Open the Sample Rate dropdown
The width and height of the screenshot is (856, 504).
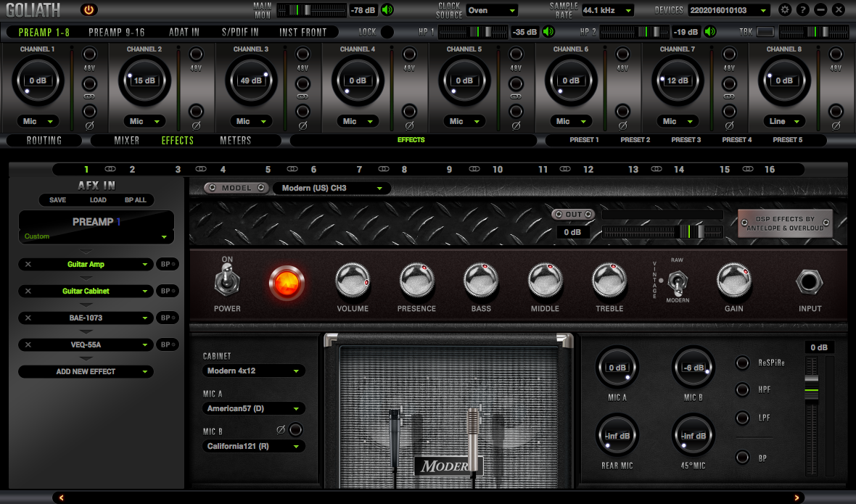(x=608, y=10)
